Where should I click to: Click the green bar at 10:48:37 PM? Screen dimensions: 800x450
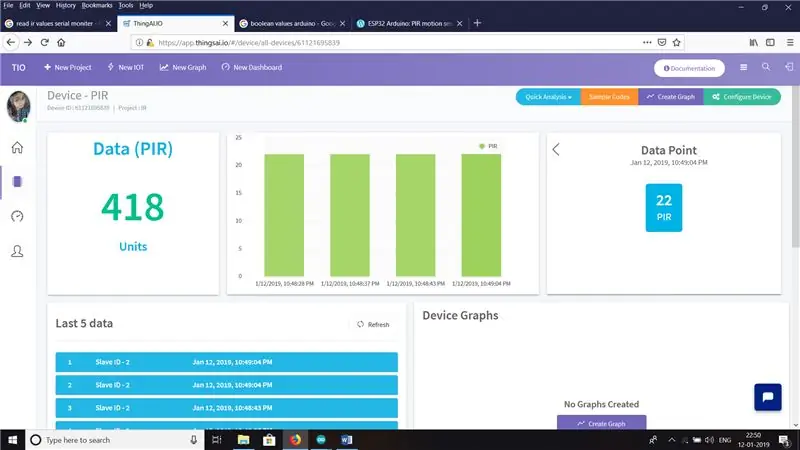tap(350, 215)
